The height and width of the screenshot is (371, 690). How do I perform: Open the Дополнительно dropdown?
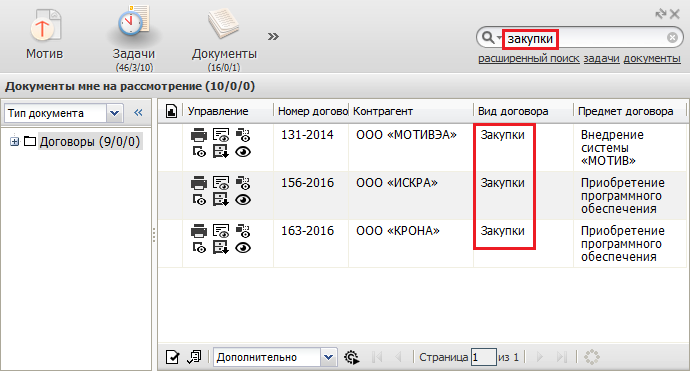[x=328, y=357]
